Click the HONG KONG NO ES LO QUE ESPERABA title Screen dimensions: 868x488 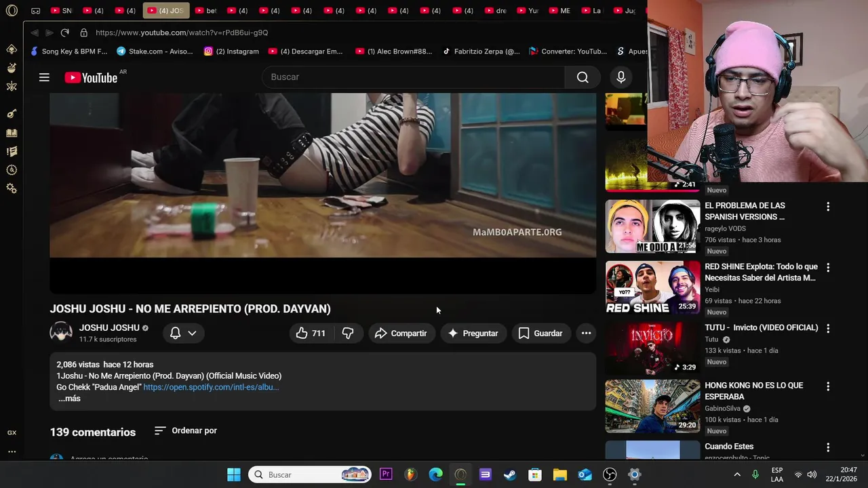click(x=753, y=391)
